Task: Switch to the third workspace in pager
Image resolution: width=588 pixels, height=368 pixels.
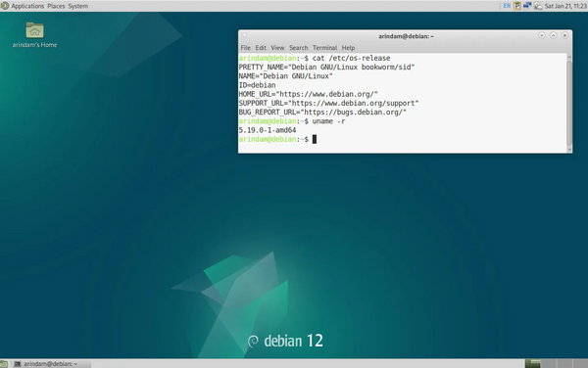Action: pyautogui.click(x=564, y=363)
